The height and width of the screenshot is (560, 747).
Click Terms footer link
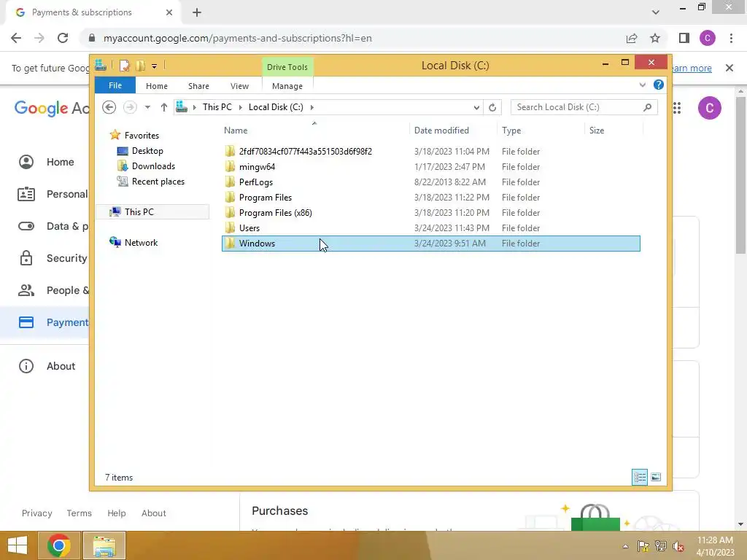79,513
